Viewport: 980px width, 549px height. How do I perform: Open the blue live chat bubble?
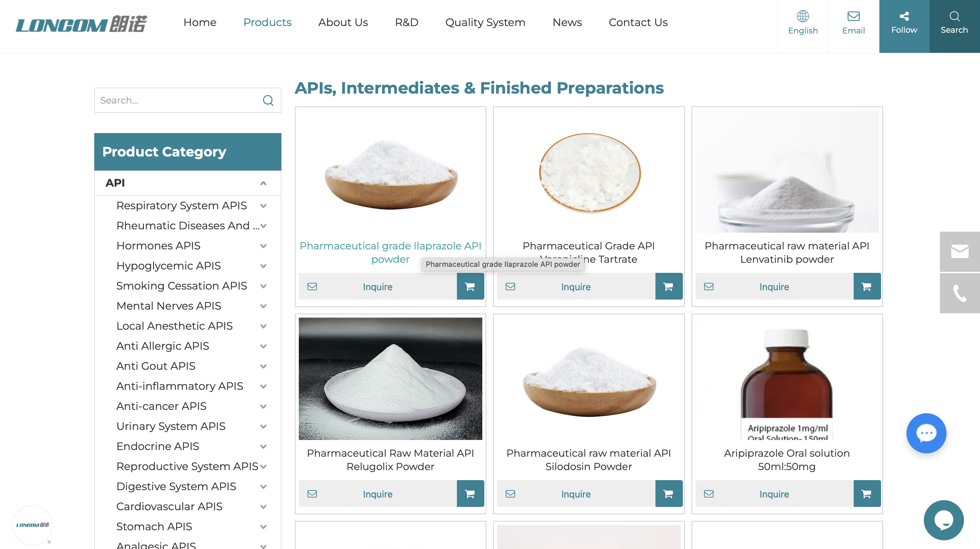(x=926, y=433)
